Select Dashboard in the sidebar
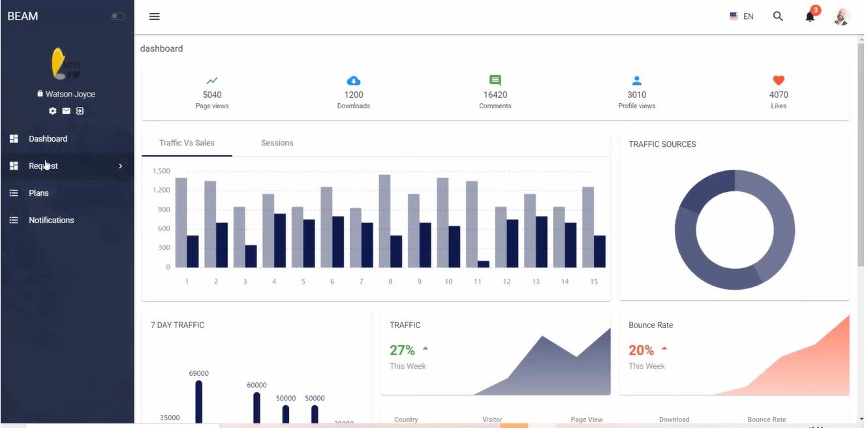The height and width of the screenshot is (428, 868). click(x=67, y=139)
